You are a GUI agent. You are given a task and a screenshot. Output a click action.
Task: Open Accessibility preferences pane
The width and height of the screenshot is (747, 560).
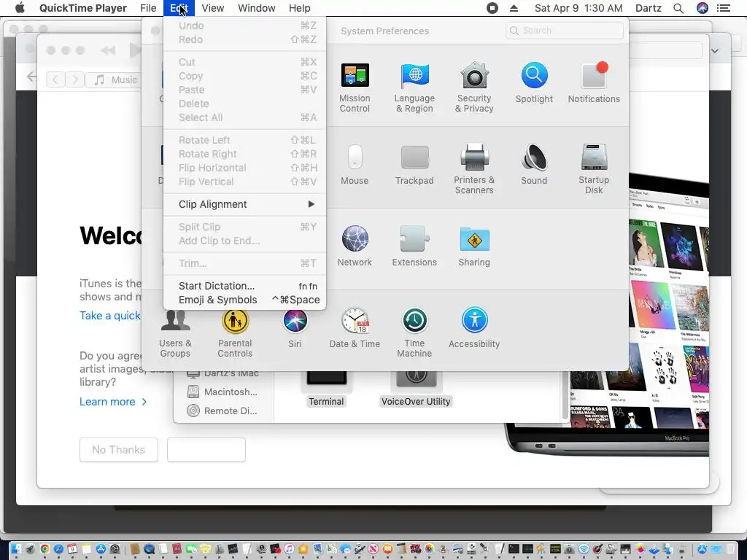click(474, 329)
